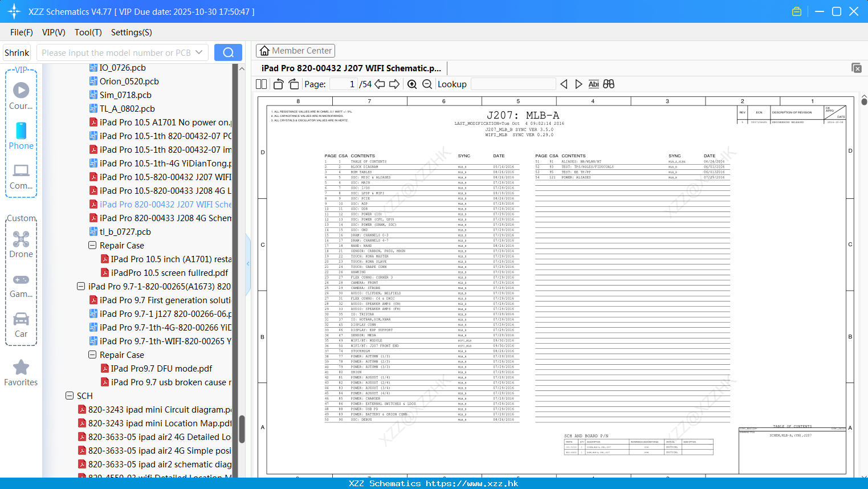Open iPad Pro 9.7 usb broken cause PDF
This screenshot has height=489, width=868.
tap(166, 382)
